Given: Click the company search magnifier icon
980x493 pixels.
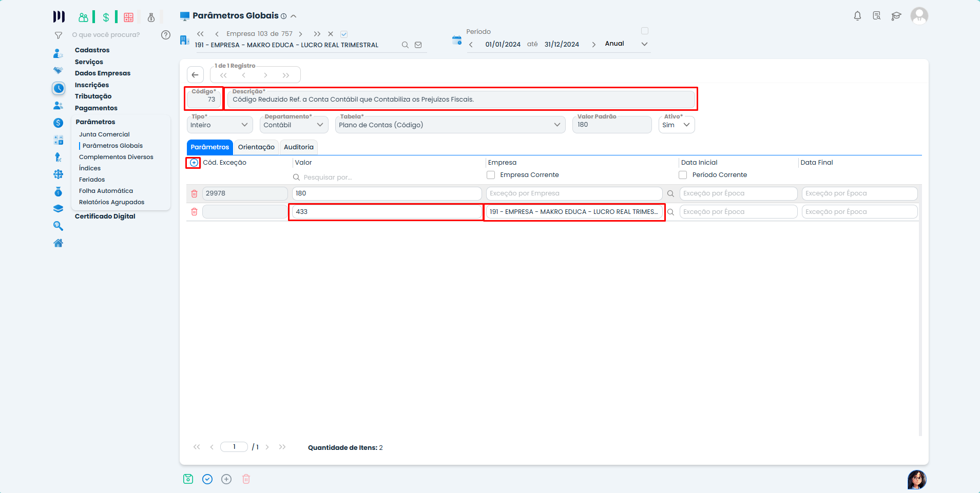Looking at the screenshot, I should point(405,45).
